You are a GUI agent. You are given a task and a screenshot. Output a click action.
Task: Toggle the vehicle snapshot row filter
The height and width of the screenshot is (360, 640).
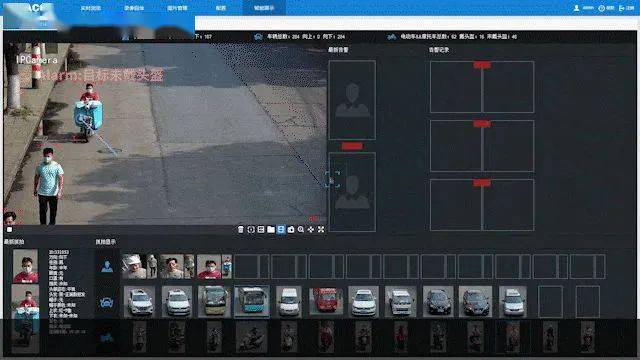click(x=107, y=303)
